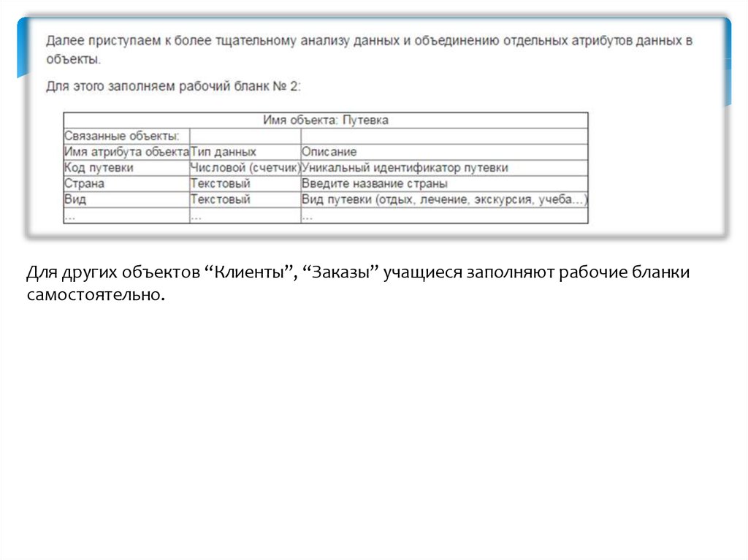This screenshot has height=560, width=748.
Task: Click the 'Имя атрибута объекта' header cell
Action: coord(126,152)
